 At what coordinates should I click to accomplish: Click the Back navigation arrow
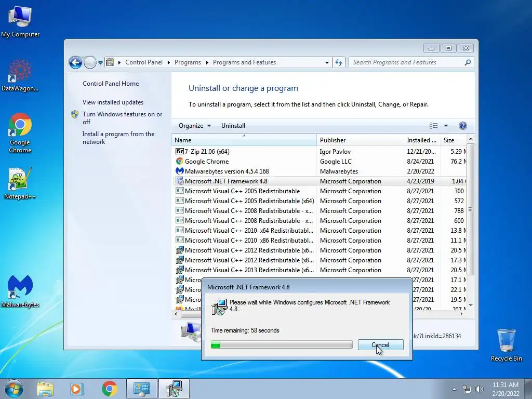(75, 62)
